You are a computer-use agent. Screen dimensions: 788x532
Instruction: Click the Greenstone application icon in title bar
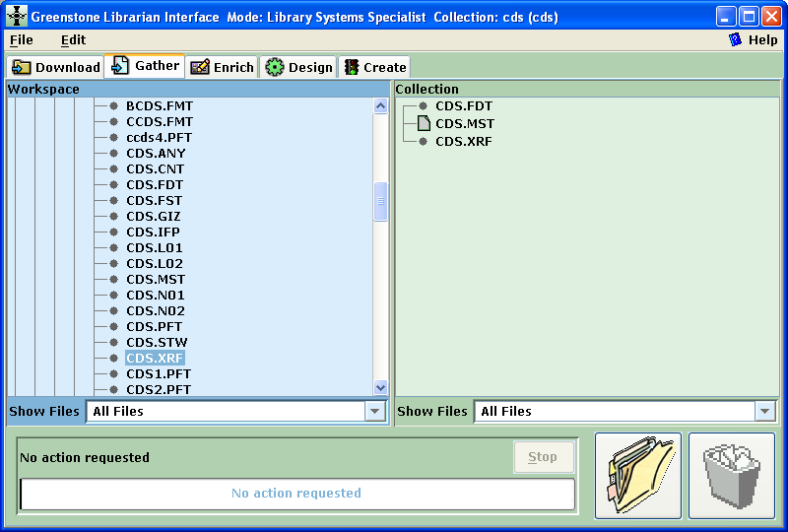(x=17, y=16)
